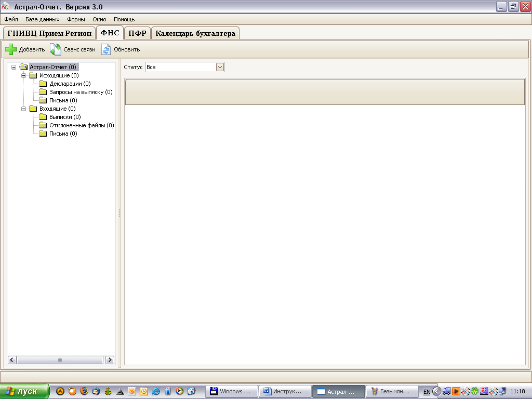The width and height of the screenshot is (532, 399).
Task: Launch Firefox from quick launch
Action: (84, 391)
